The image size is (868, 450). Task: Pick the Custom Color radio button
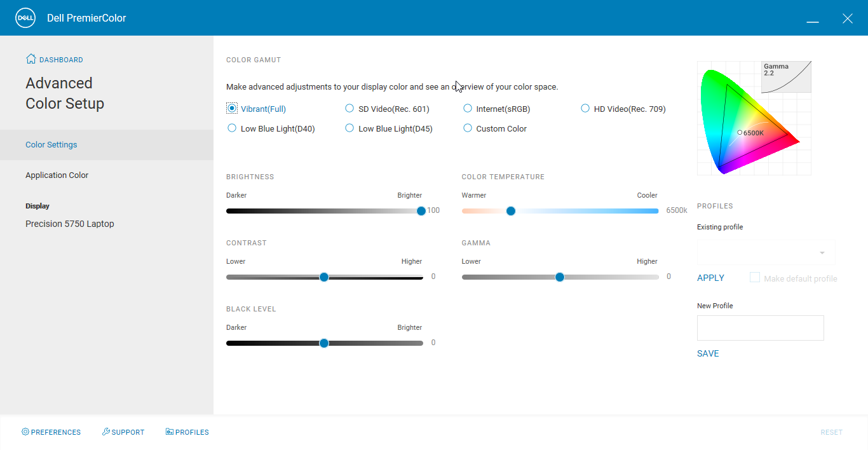tap(468, 128)
